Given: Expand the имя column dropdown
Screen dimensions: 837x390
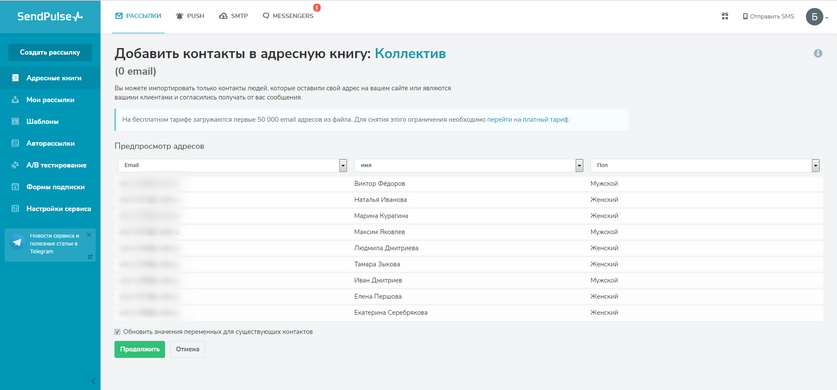Looking at the screenshot, I should click(x=579, y=166).
